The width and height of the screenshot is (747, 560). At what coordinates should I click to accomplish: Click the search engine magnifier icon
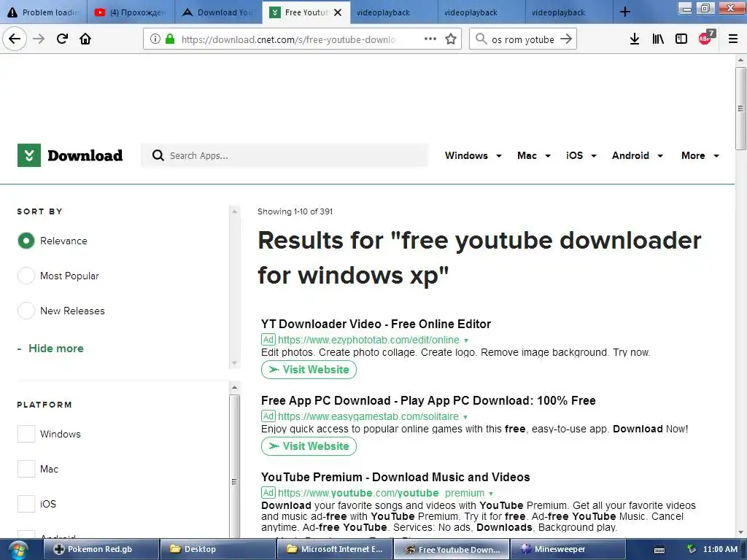point(481,39)
